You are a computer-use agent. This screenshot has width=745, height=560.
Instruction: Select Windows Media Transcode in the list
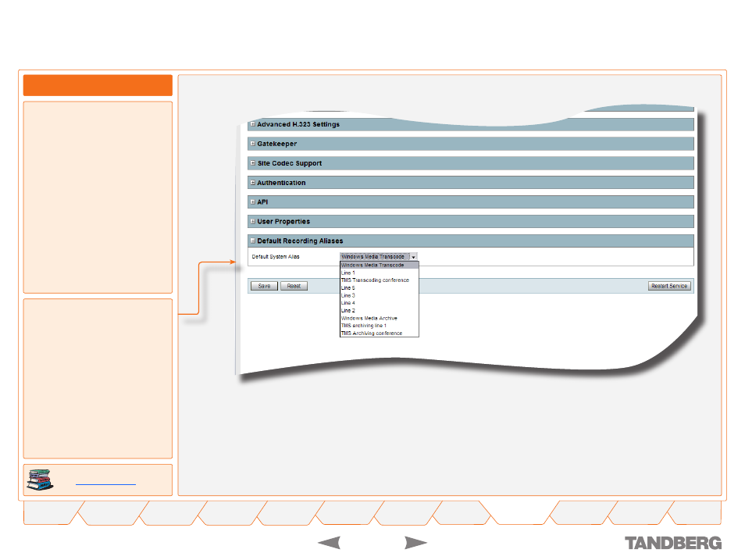pos(380,266)
